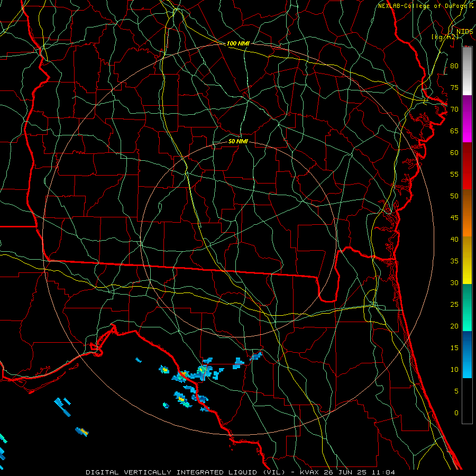The height and width of the screenshot is (476, 476).
Task: Click the scale value "25"
Action: (x=454, y=304)
